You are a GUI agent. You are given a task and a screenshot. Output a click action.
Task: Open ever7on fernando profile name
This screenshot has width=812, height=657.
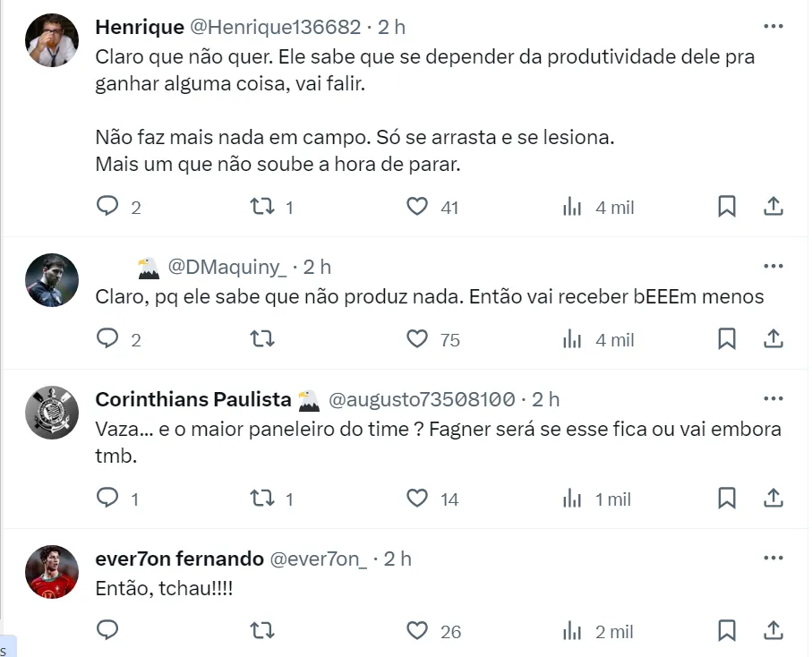(x=179, y=559)
